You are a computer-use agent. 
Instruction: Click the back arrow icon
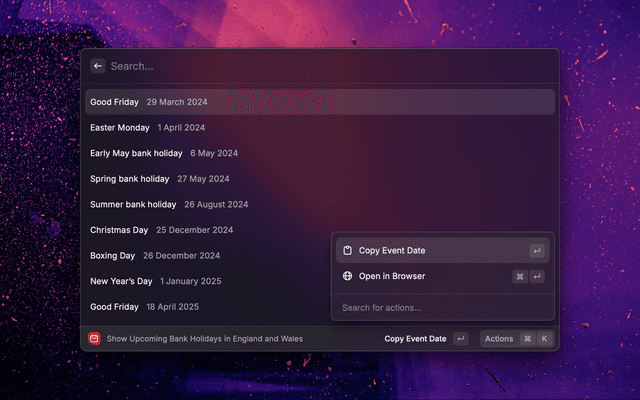(98, 66)
